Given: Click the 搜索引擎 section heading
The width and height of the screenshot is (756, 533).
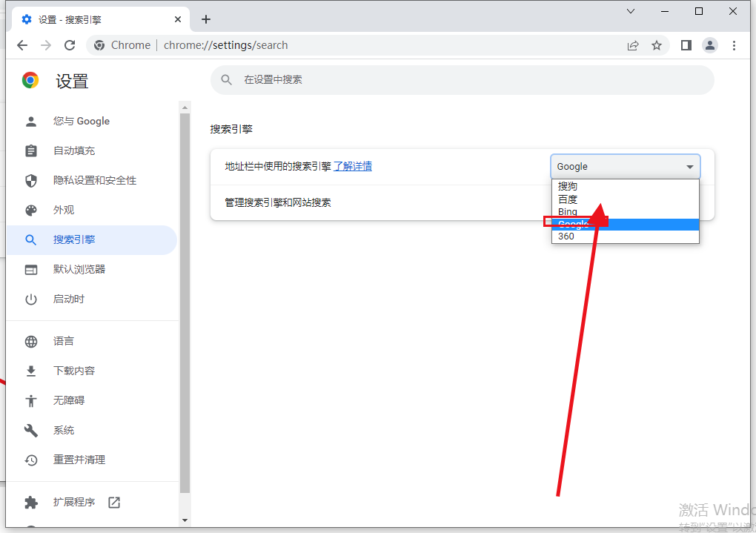Looking at the screenshot, I should [x=231, y=129].
